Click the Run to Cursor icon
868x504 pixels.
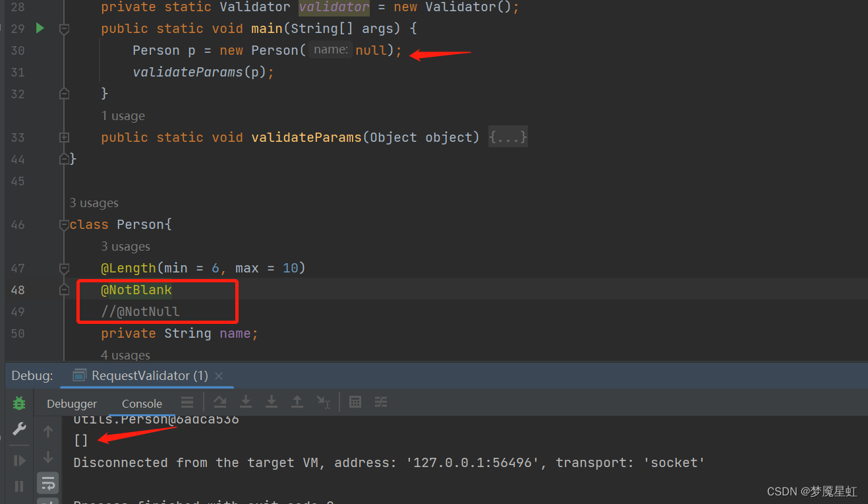coord(323,402)
